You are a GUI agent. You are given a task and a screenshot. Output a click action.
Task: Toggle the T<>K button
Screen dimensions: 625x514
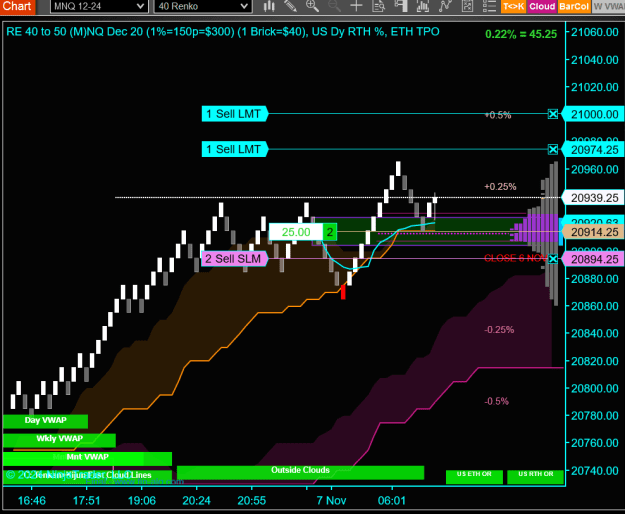pos(513,6)
